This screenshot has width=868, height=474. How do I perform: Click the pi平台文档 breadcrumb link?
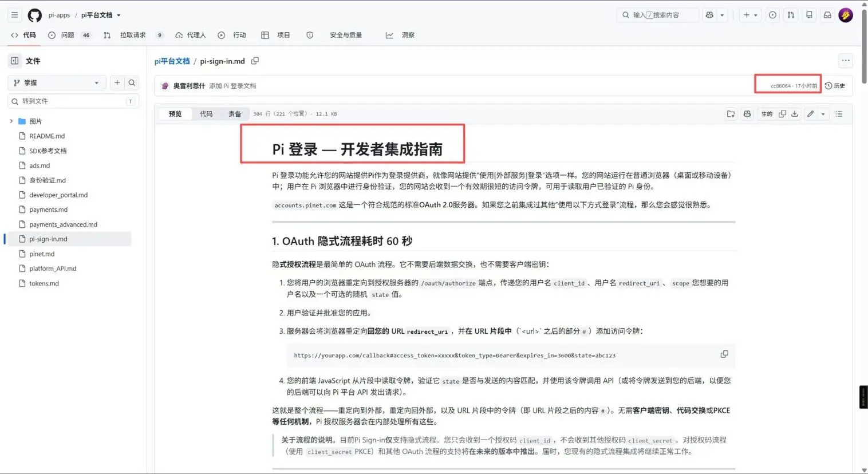click(x=172, y=61)
